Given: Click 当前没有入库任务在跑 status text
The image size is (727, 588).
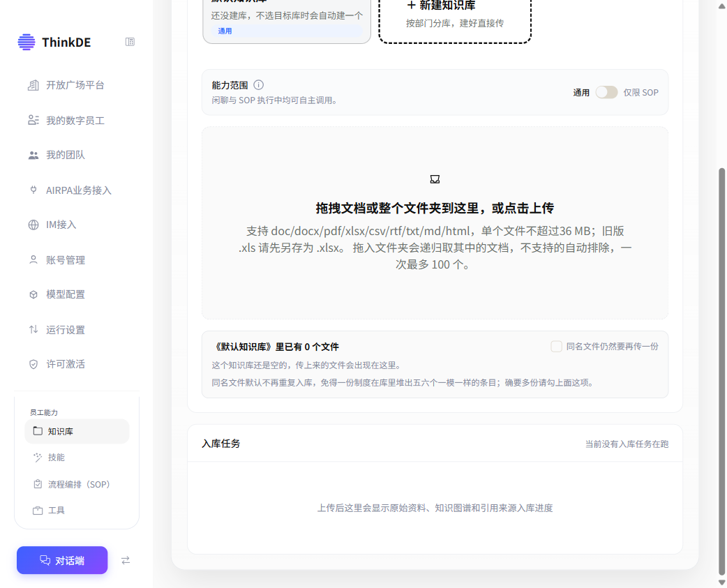Looking at the screenshot, I should tap(627, 444).
